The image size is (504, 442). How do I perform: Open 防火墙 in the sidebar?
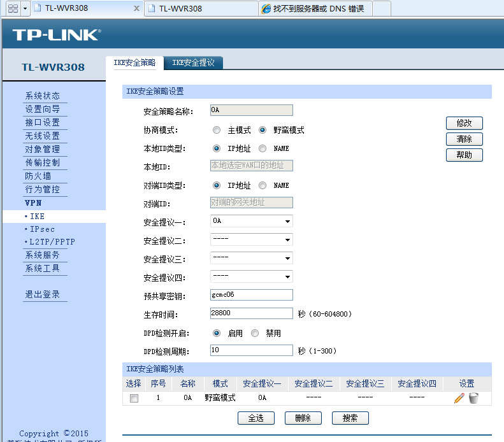coord(38,176)
